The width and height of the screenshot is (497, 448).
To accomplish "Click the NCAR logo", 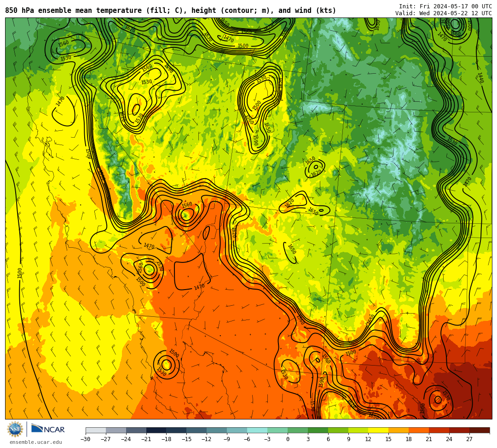I will (x=48, y=429).
